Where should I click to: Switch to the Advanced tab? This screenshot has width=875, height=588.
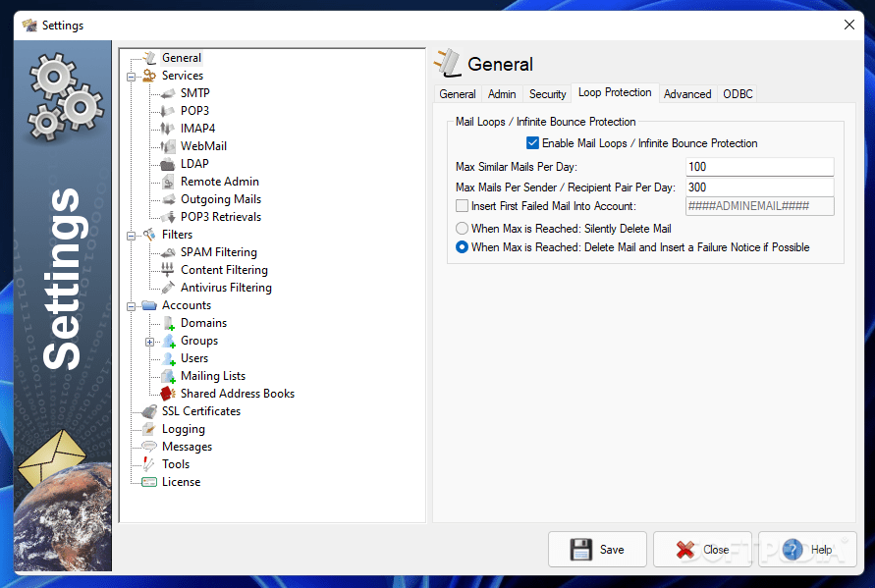[x=687, y=93]
